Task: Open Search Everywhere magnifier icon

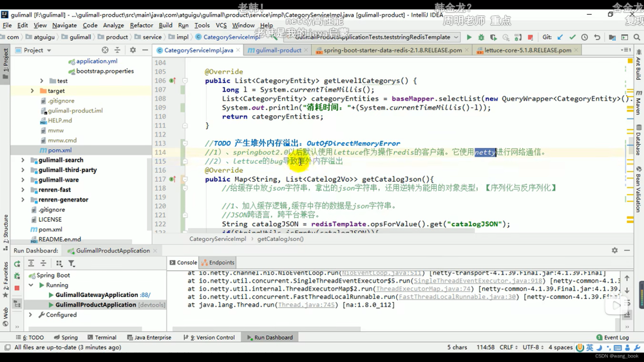Action: tap(637, 37)
